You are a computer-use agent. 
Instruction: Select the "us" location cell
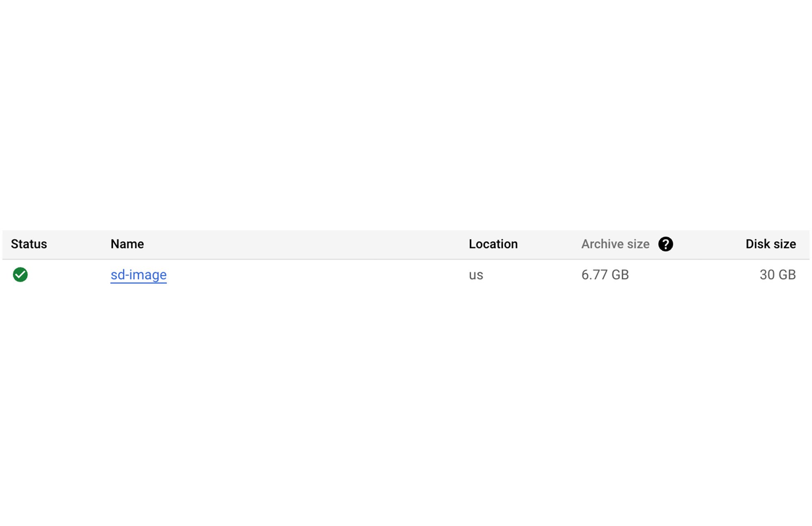coord(476,275)
